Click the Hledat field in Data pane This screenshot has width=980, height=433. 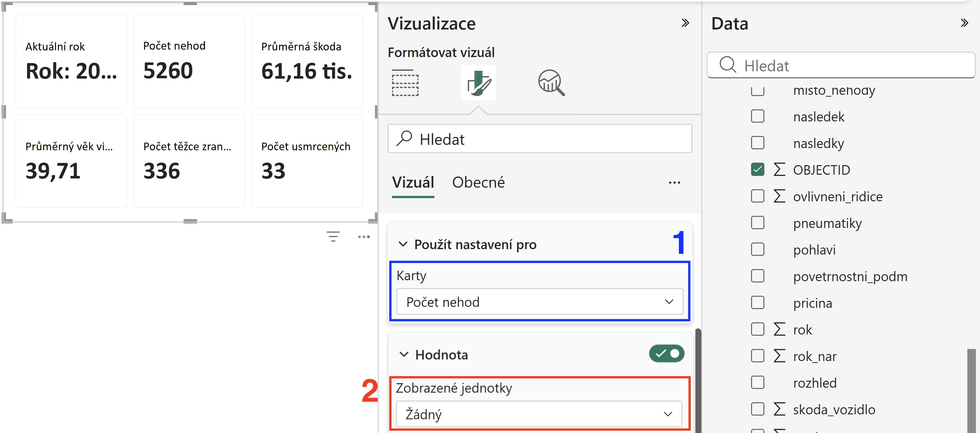[x=841, y=65]
